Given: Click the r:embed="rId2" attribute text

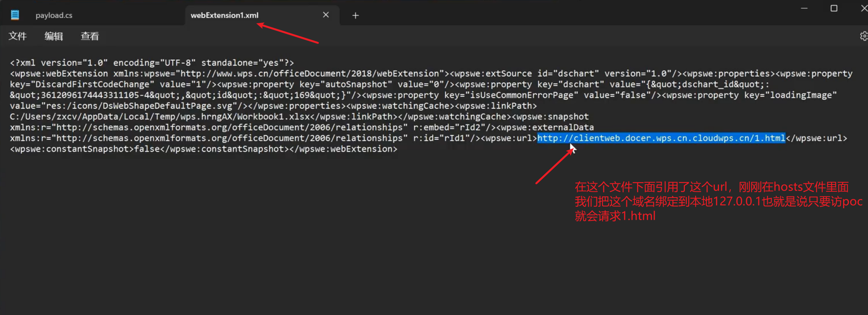Looking at the screenshot, I should point(447,127).
